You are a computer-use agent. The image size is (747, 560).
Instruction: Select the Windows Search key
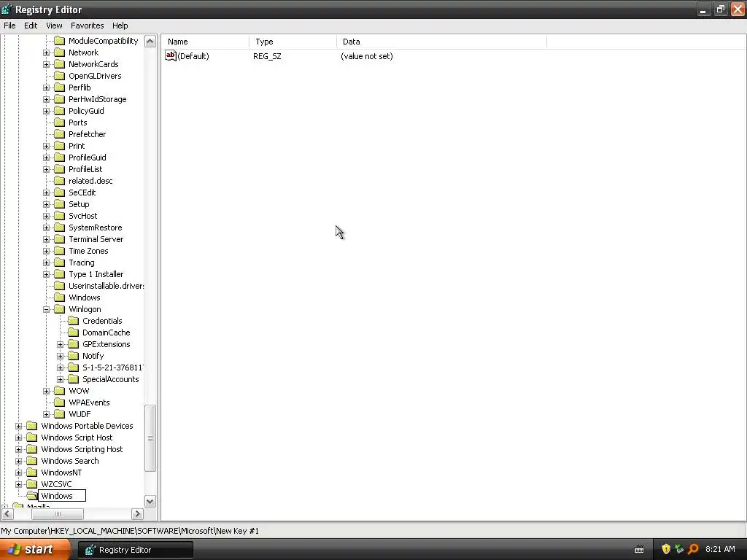click(x=70, y=461)
